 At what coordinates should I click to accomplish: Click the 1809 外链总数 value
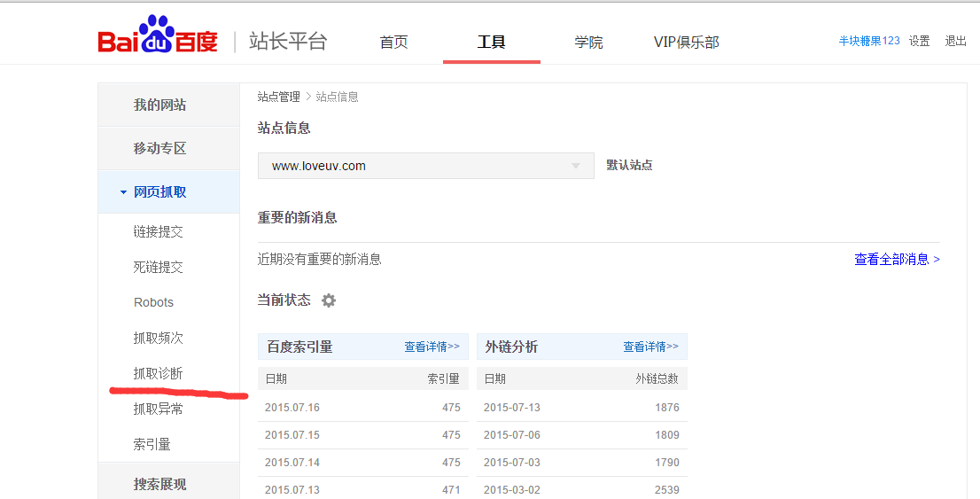click(667, 435)
